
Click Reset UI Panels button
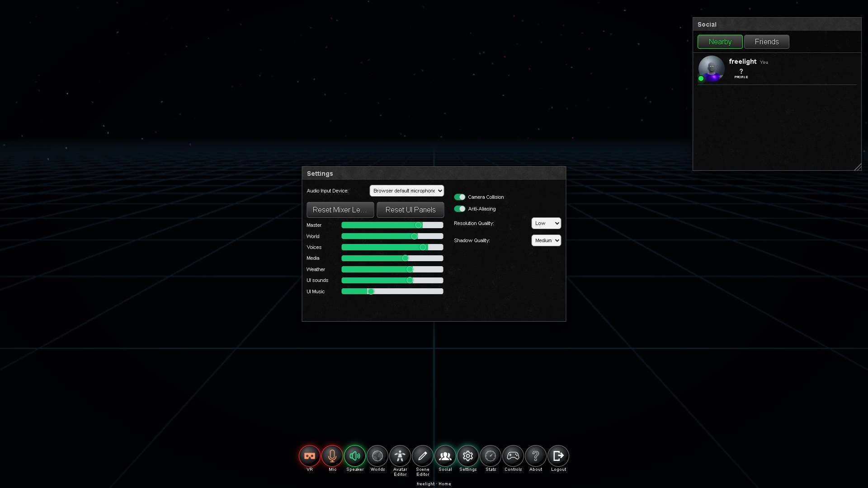(410, 210)
